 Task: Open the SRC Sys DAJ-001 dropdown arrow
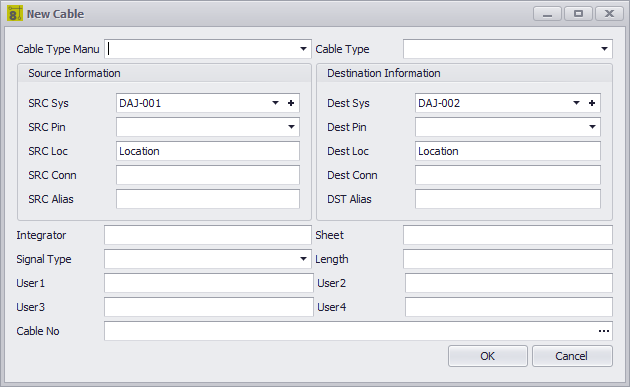(x=275, y=103)
